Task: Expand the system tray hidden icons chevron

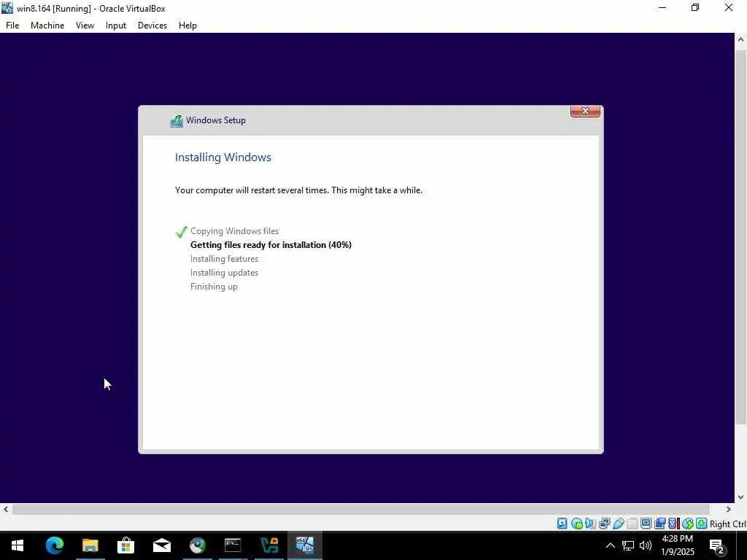Action: click(x=610, y=545)
